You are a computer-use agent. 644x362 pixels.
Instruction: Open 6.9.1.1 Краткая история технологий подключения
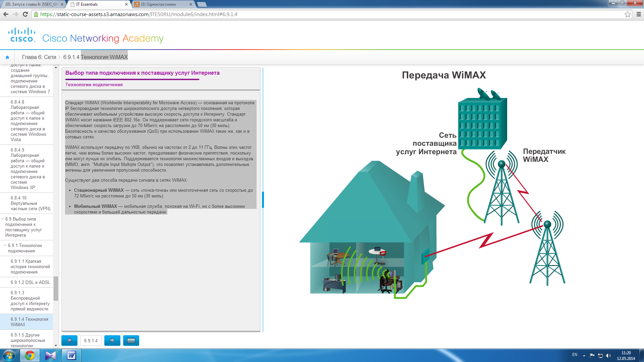click(30, 266)
